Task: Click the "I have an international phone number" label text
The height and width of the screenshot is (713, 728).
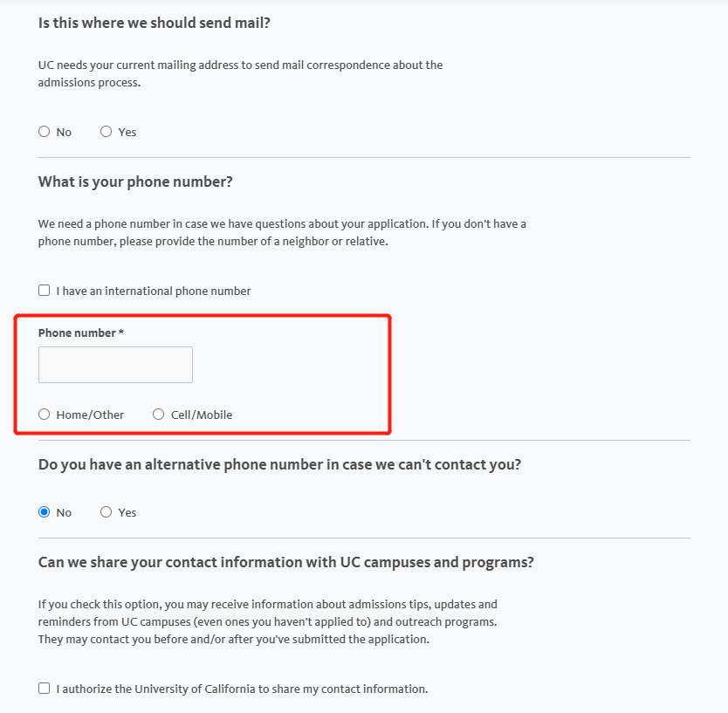Action: click(x=154, y=291)
